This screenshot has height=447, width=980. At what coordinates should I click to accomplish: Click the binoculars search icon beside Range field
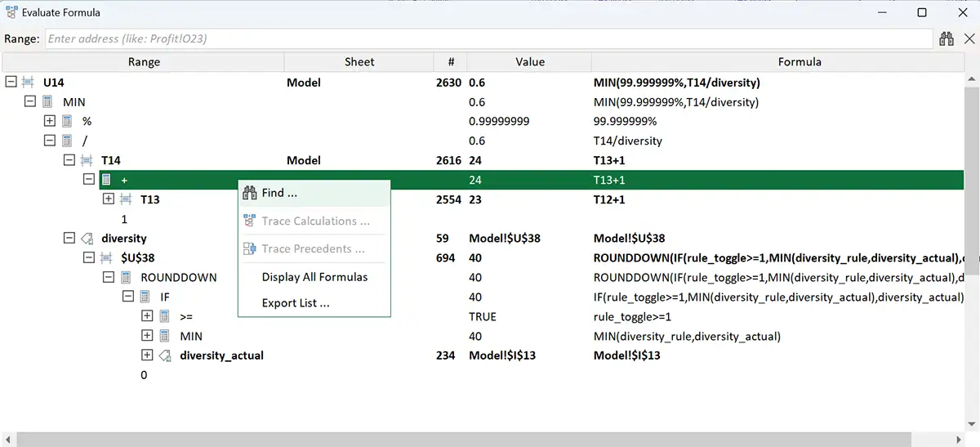[947, 38]
